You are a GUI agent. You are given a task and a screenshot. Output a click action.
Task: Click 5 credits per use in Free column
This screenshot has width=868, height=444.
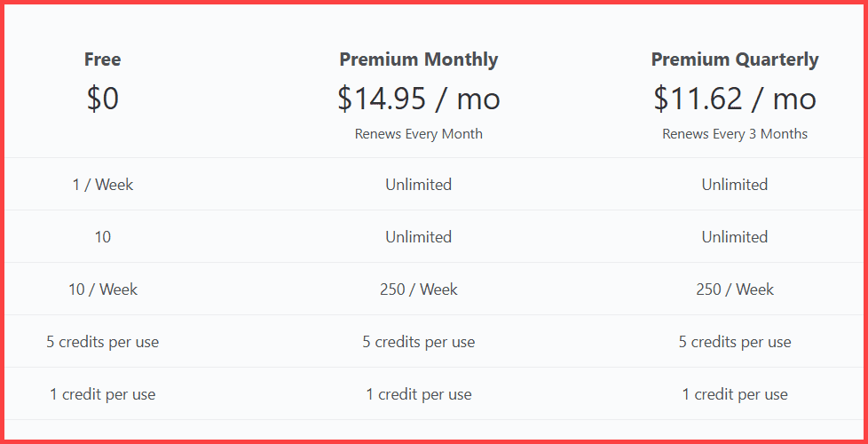[103, 342]
